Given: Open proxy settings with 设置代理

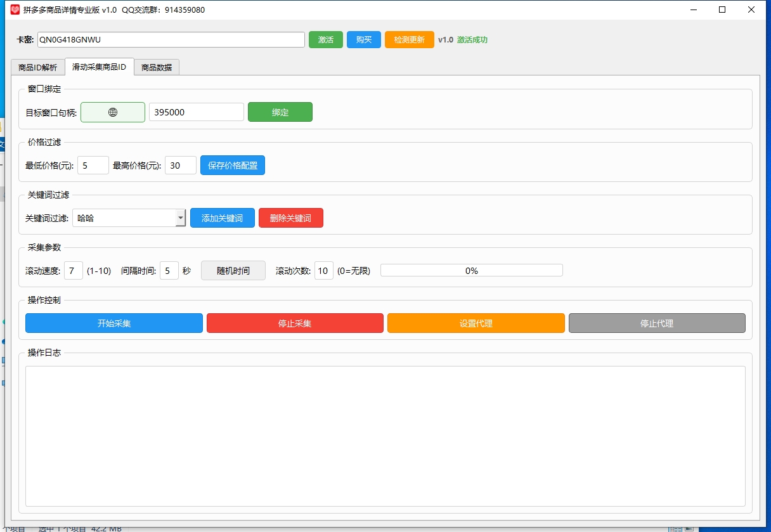Looking at the screenshot, I should click(x=476, y=323).
